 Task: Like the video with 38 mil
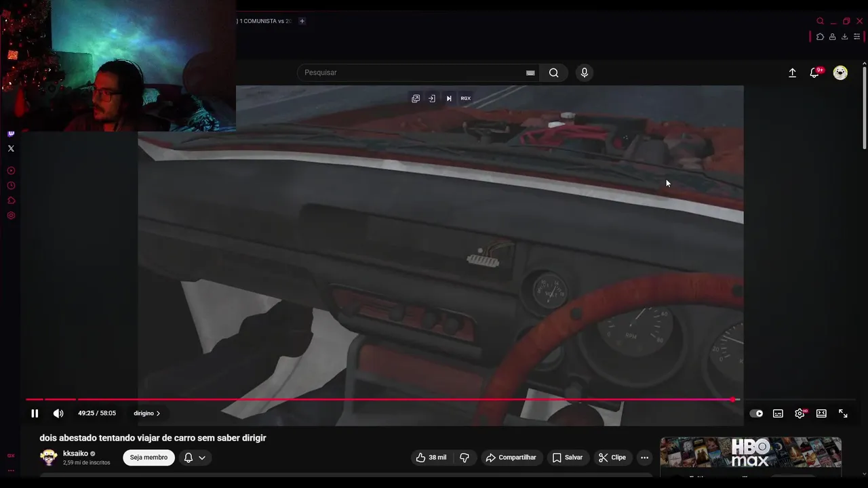pyautogui.click(x=431, y=457)
